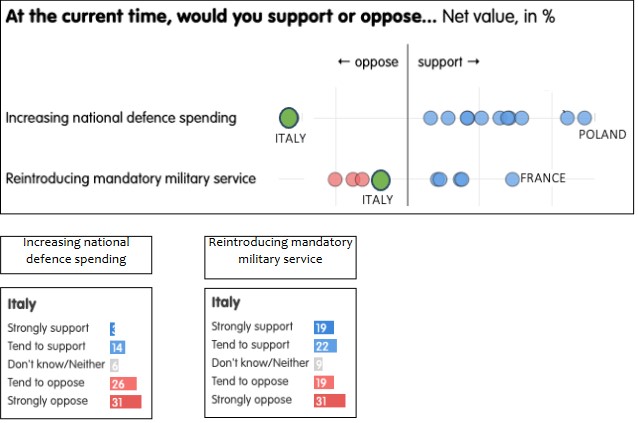The image size is (638, 423).
Task: Select the rightmost blue dot next to Poland
Action: point(584,118)
